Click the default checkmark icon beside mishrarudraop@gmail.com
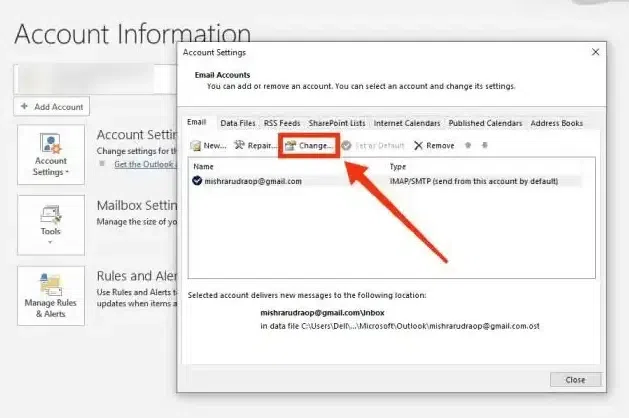629x418 pixels. tap(197, 181)
